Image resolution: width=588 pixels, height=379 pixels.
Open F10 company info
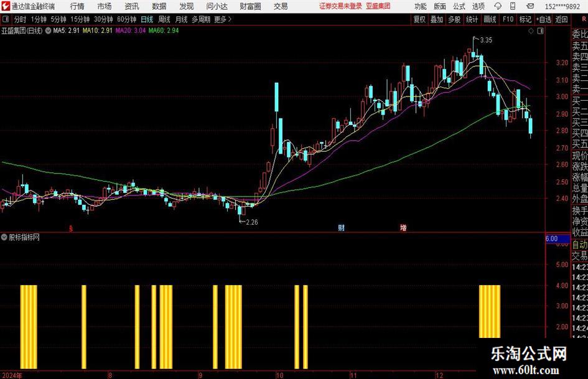(x=508, y=19)
